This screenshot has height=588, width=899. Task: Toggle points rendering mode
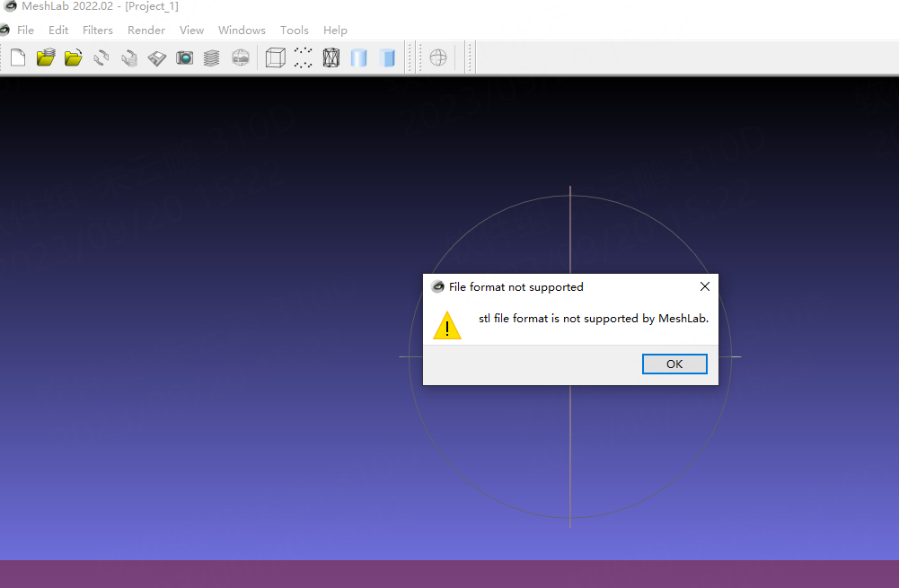303,57
